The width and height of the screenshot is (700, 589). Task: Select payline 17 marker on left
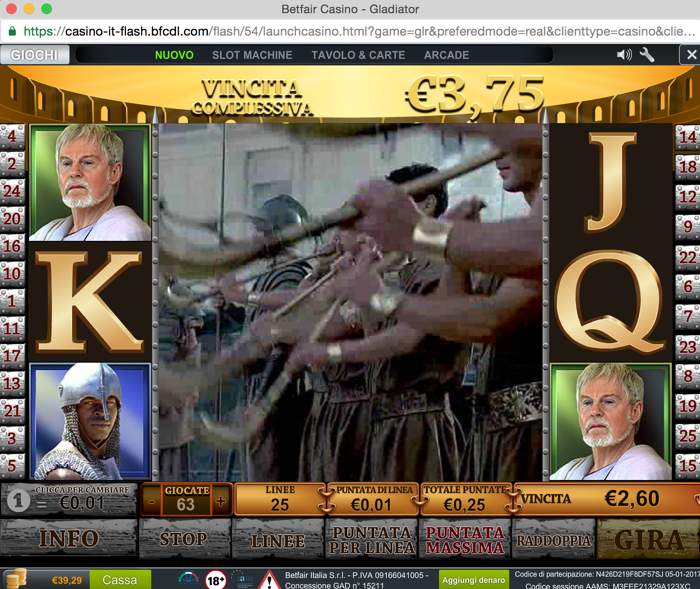[x=12, y=356]
